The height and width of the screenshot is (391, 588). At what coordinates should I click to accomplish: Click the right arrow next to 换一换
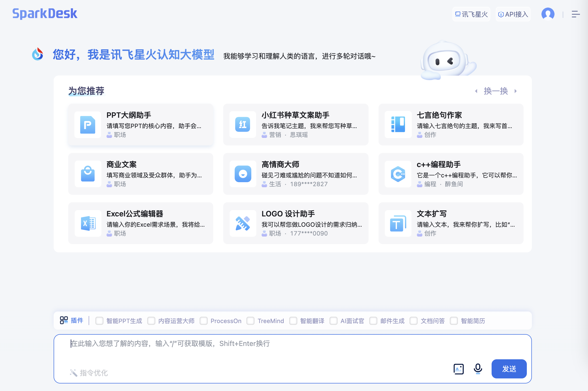tap(516, 91)
